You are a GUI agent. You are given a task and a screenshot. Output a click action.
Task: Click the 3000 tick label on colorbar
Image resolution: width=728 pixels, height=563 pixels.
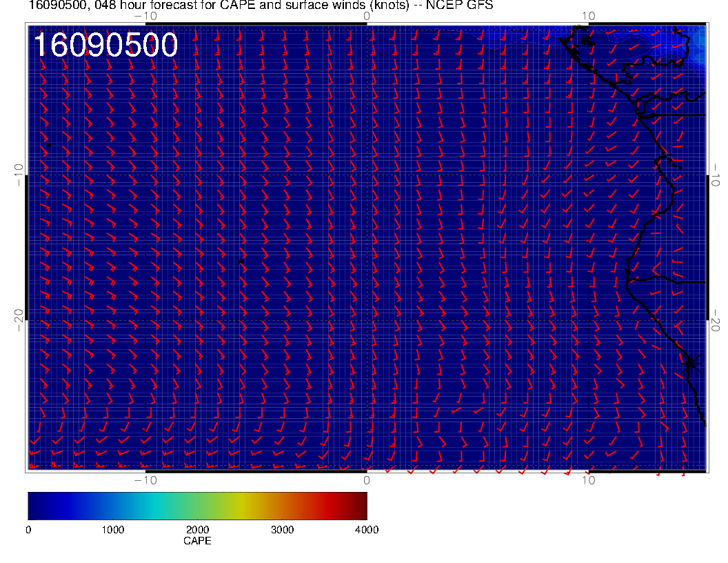(282, 530)
